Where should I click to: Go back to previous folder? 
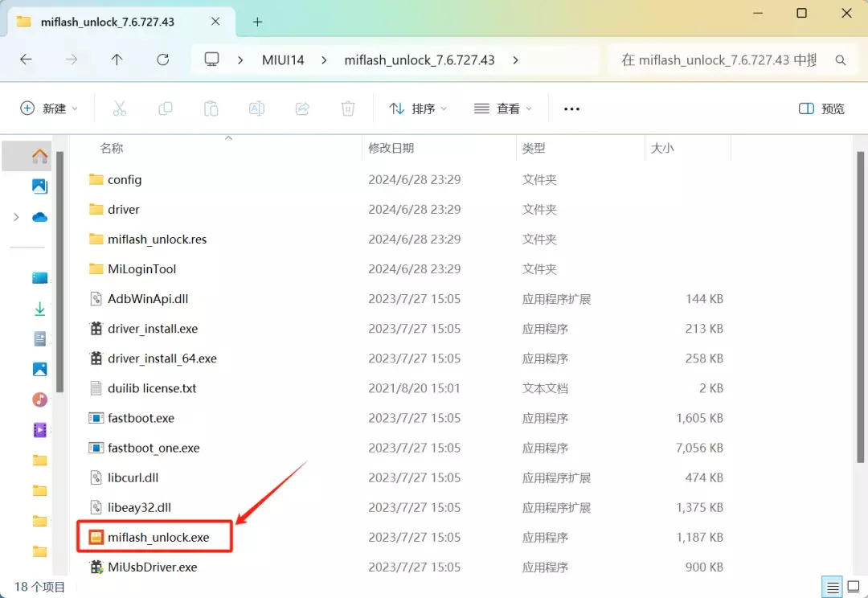click(x=26, y=59)
